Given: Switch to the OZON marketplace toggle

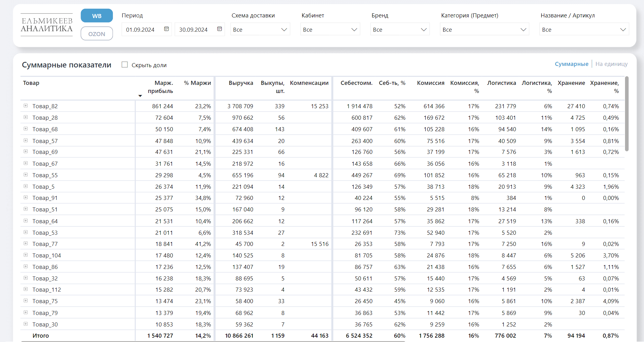Looking at the screenshot, I should click(x=97, y=34).
